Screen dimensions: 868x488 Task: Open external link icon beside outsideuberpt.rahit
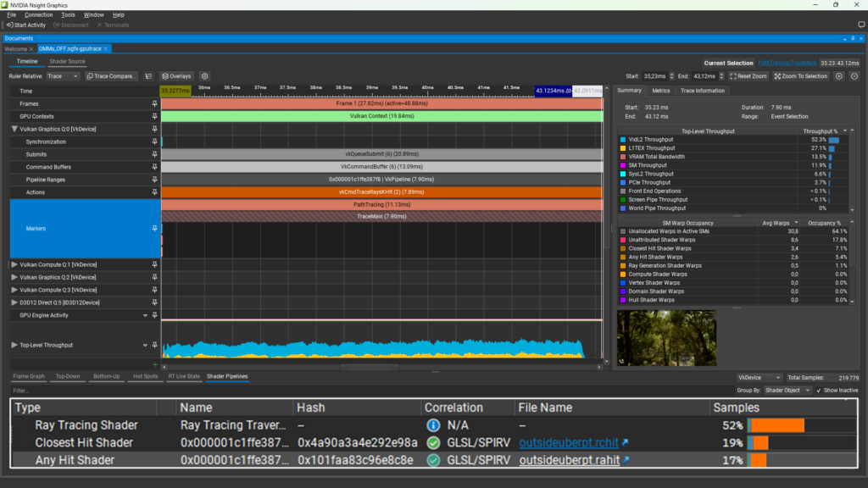(x=626, y=460)
